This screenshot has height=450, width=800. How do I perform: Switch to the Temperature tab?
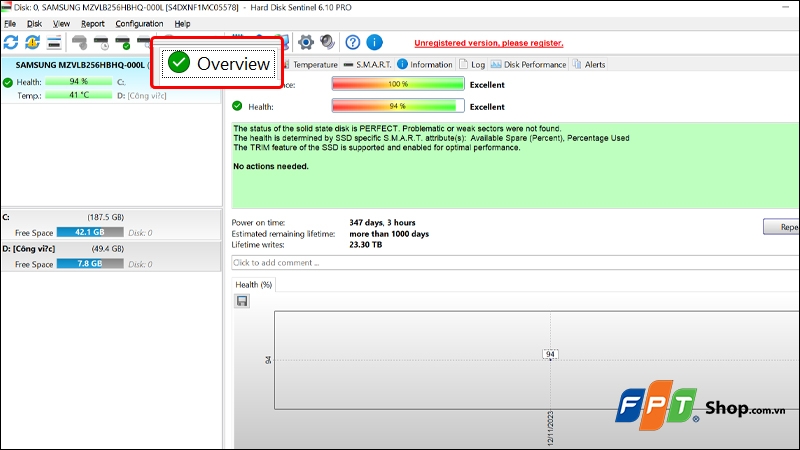click(310, 64)
